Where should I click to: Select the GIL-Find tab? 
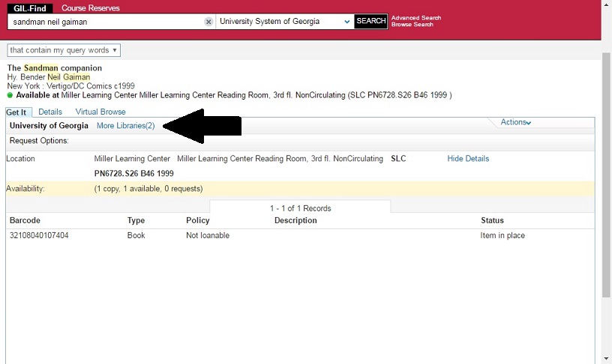pyautogui.click(x=30, y=8)
